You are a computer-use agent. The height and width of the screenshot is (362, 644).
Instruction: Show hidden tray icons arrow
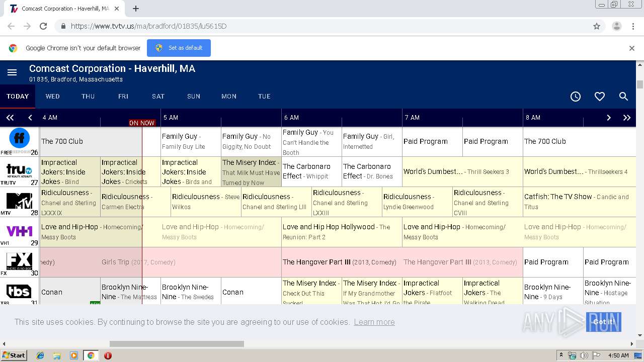click(x=561, y=355)
